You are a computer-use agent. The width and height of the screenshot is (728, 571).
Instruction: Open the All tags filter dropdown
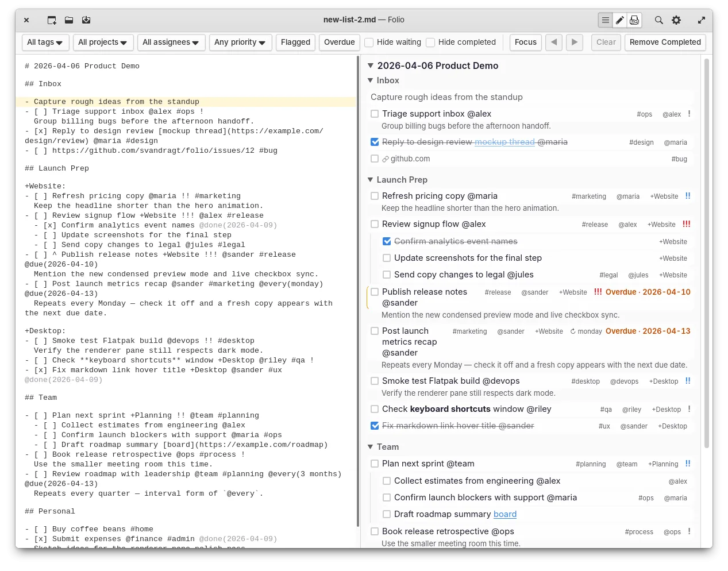[46, 42]
